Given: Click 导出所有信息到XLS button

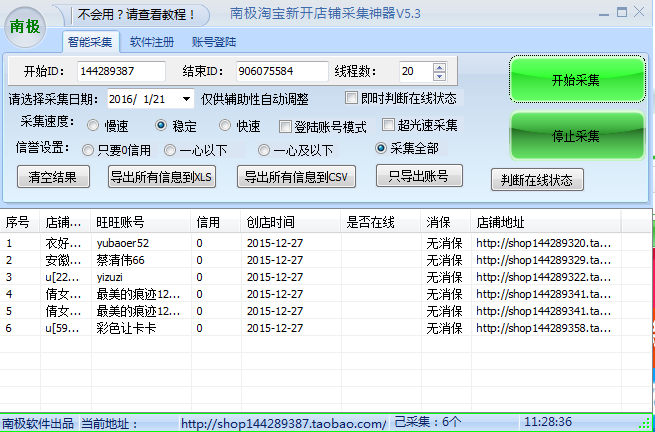Looking at the screenshot, I should click(161, 177).
